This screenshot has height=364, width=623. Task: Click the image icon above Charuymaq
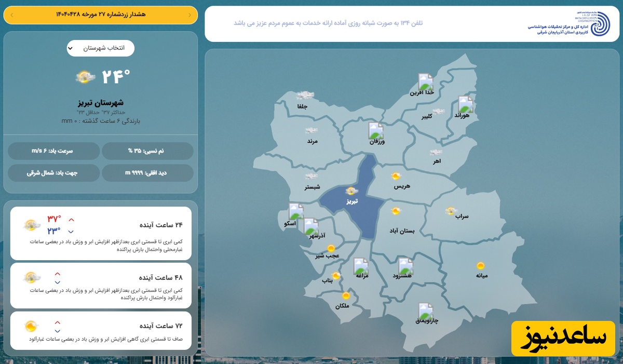tap(426, 311)
